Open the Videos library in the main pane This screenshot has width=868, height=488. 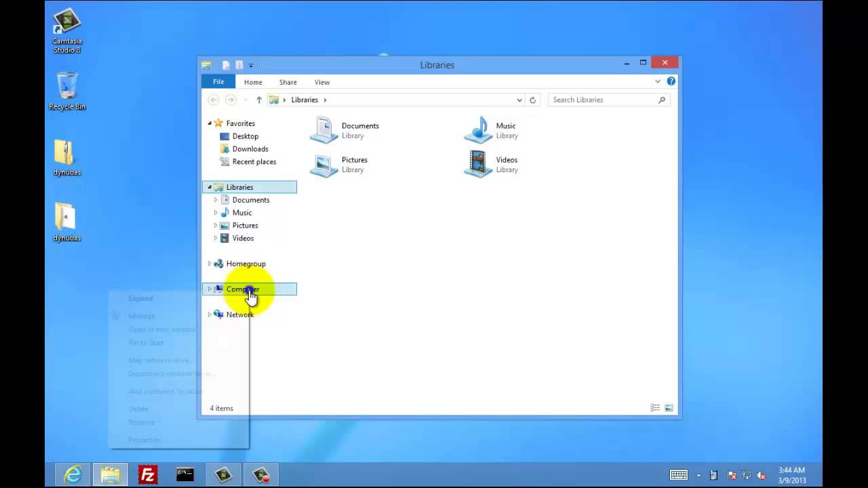point(492,165)
